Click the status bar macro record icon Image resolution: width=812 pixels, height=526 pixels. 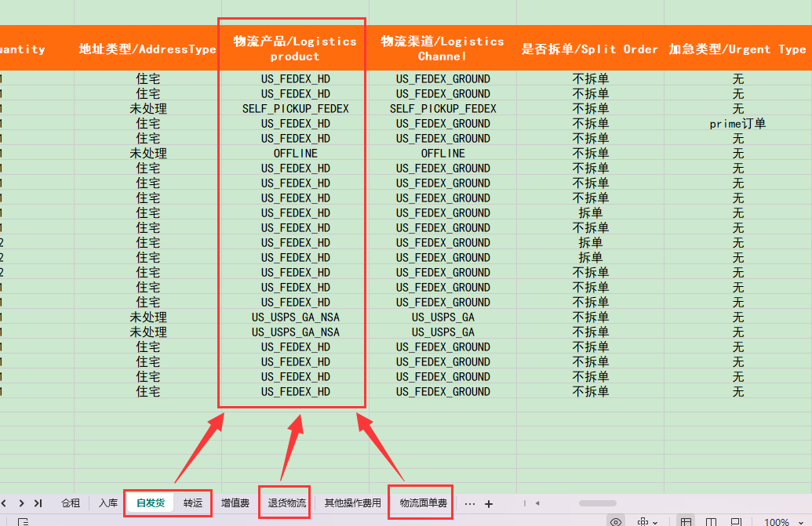pyautogui.click(x=23, y=521)
